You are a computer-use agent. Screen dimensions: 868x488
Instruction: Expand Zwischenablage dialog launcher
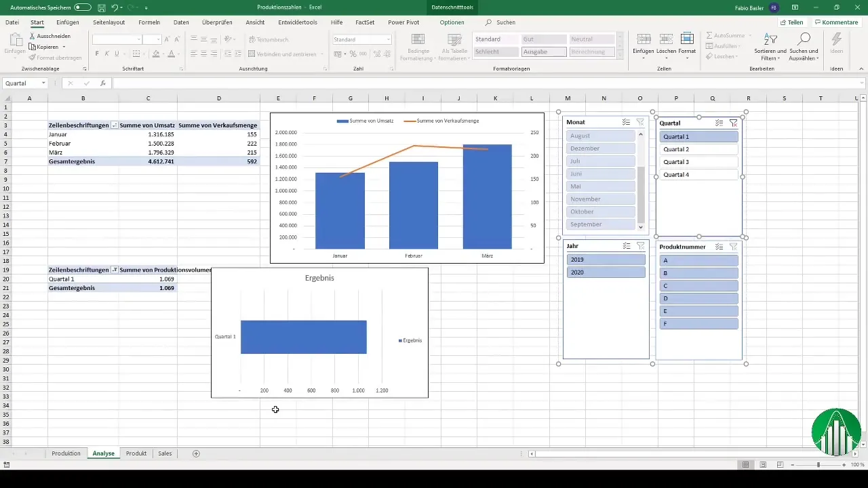coord(85,69)
